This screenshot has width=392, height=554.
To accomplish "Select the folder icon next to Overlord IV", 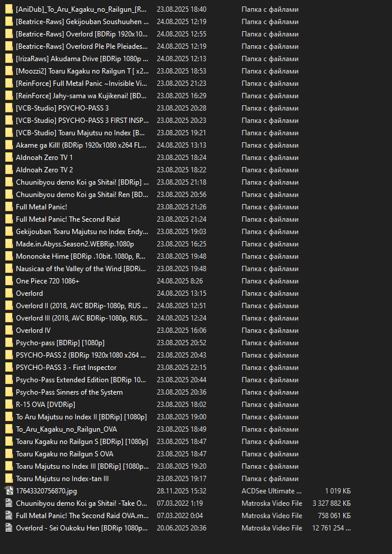I will (9, 331).
